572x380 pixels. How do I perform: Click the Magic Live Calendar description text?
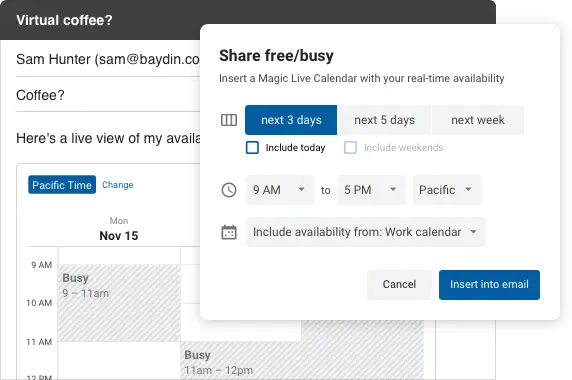(x=362, y=78)
